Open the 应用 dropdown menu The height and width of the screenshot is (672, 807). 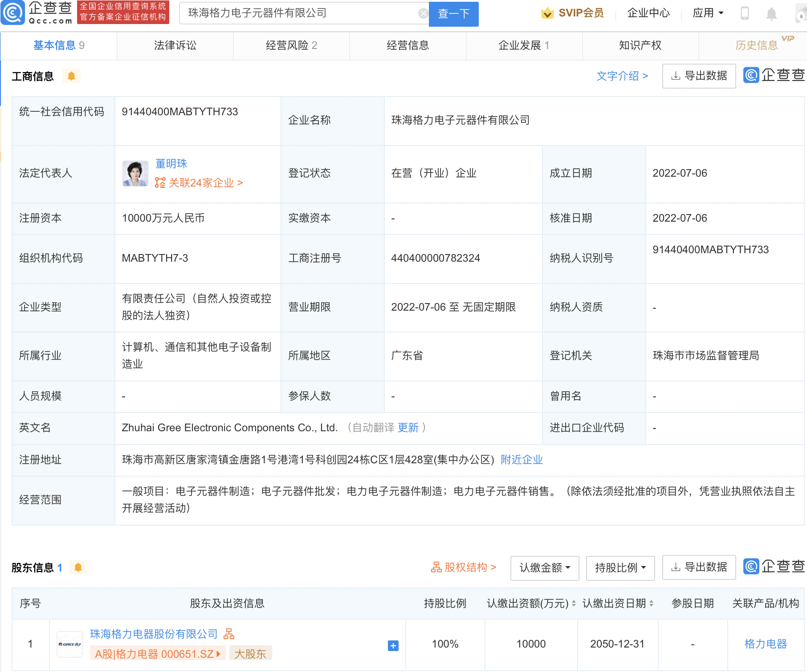click(x=708, y=13)
